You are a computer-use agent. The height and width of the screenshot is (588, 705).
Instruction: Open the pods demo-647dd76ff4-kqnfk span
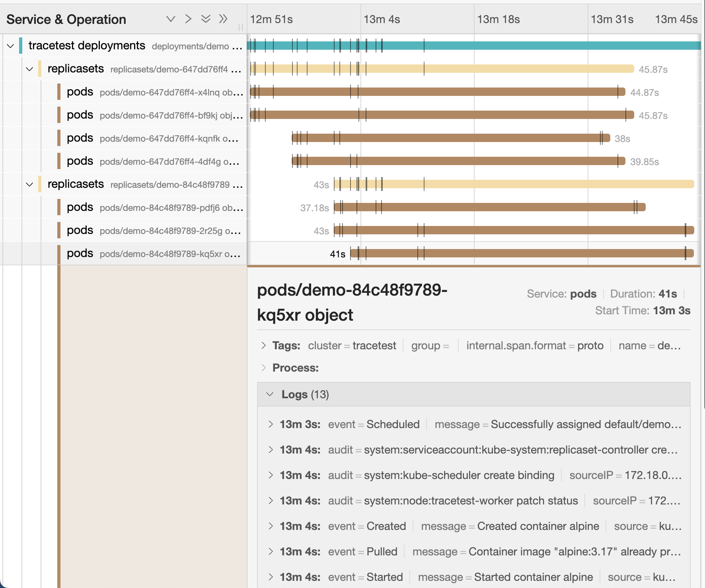(151, 138)
